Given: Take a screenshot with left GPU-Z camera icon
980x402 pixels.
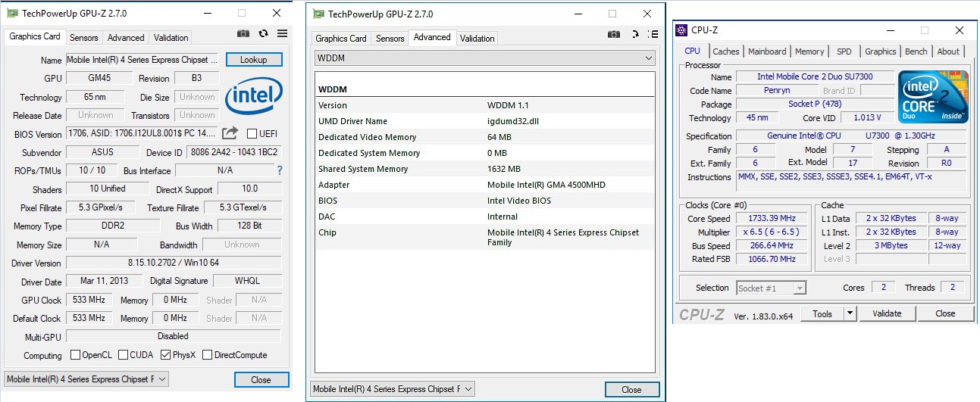Looking at the screenshot, I should (243, 33).
